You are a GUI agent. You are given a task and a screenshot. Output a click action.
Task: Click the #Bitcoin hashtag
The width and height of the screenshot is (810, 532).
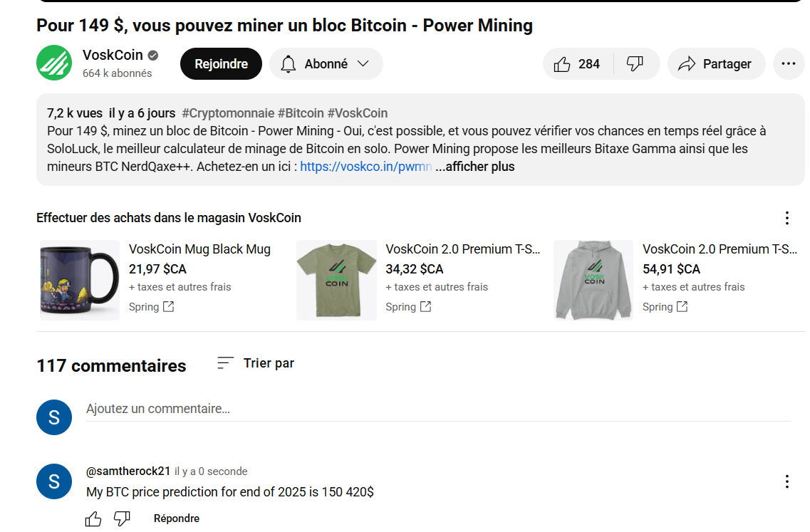(301, 113)
